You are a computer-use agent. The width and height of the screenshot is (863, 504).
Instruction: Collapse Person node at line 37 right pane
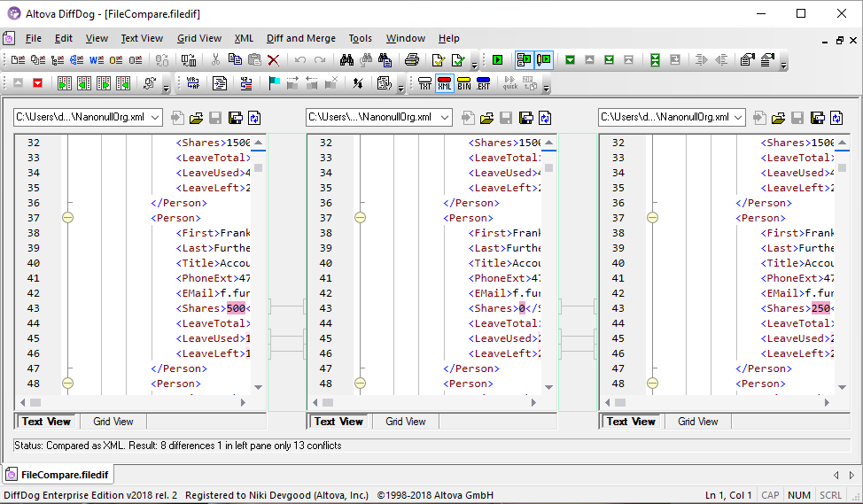[652, 218]
